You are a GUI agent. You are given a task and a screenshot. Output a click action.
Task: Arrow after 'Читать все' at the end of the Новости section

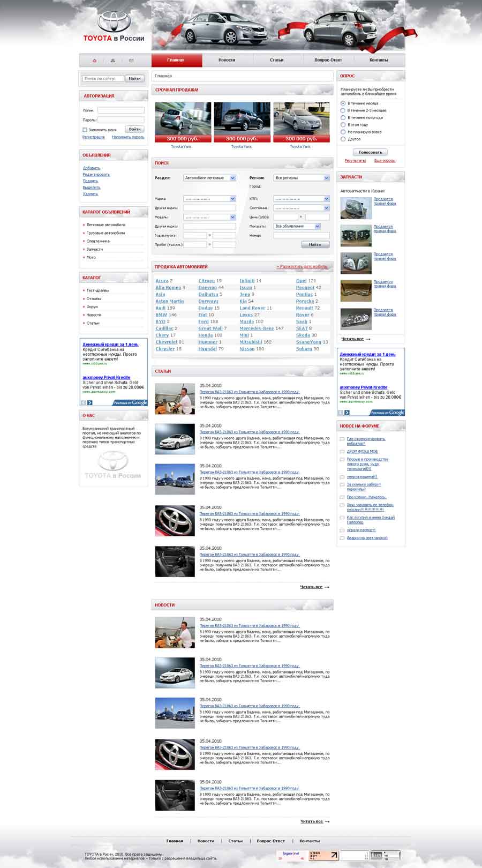[x=327, y=821]
